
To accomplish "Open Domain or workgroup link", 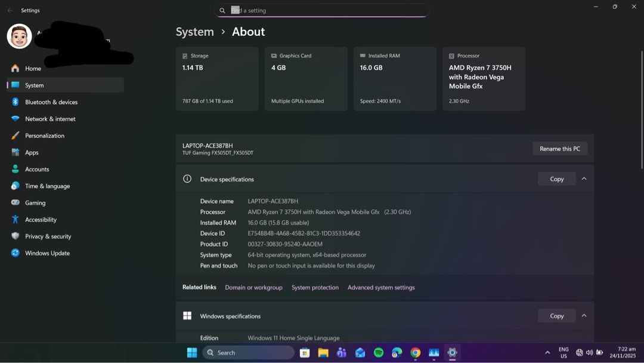I will click(254, 287).
